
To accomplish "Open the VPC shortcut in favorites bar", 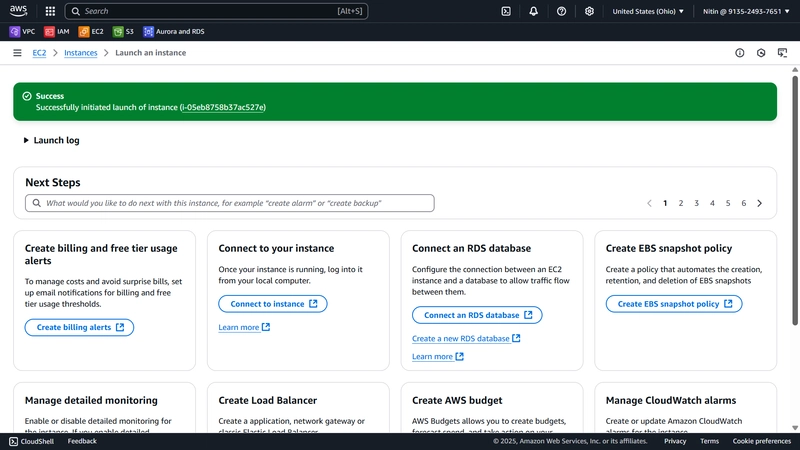I will click(22, 32).
